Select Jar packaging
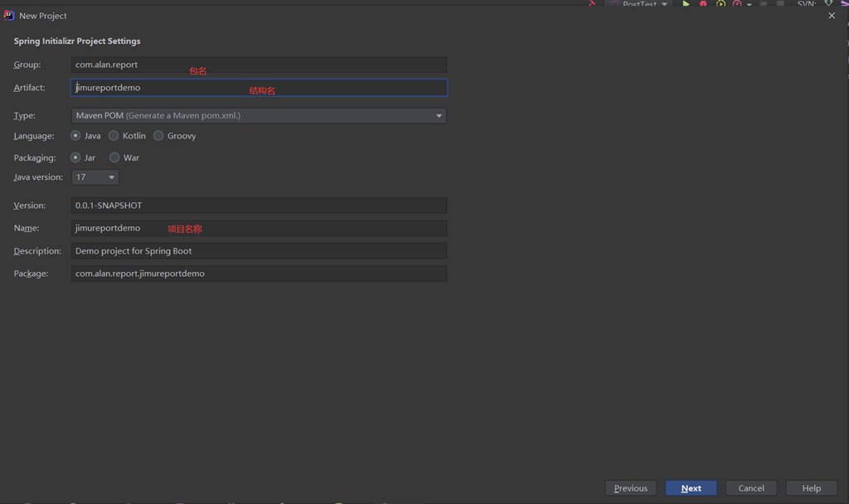849x504 pixels. pyautogui.click(x=75, y=157)
